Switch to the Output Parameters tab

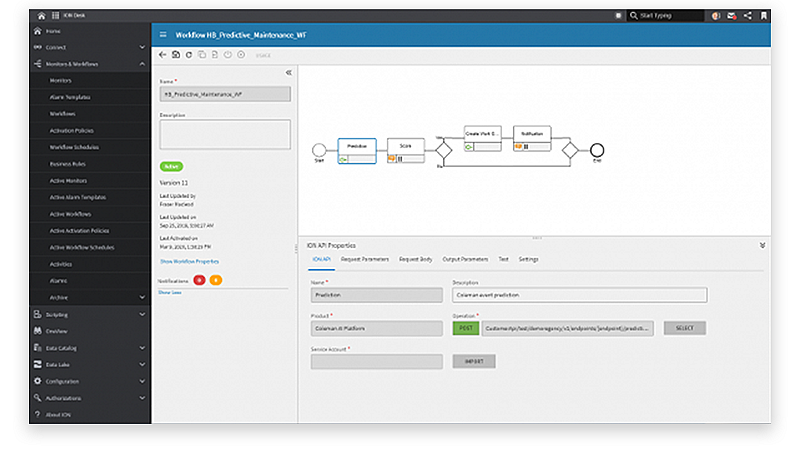[465, 260]
